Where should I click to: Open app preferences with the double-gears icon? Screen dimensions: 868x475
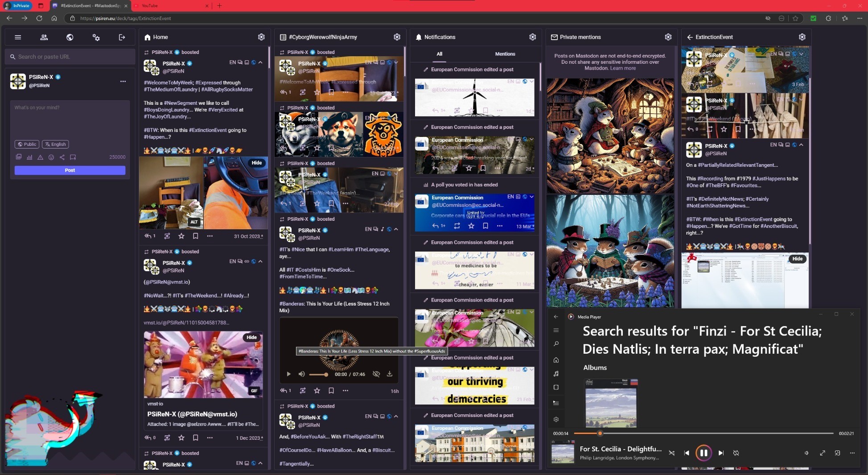[96, 37]
